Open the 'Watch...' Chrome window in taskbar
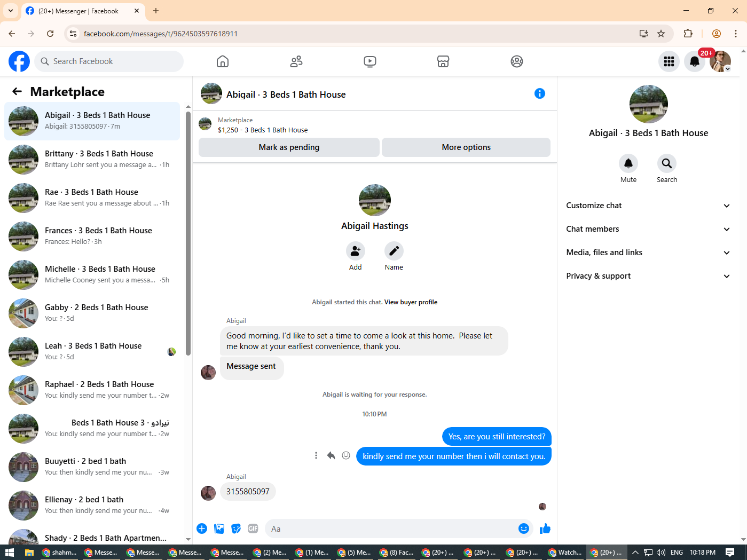 (x=565, y=553)
